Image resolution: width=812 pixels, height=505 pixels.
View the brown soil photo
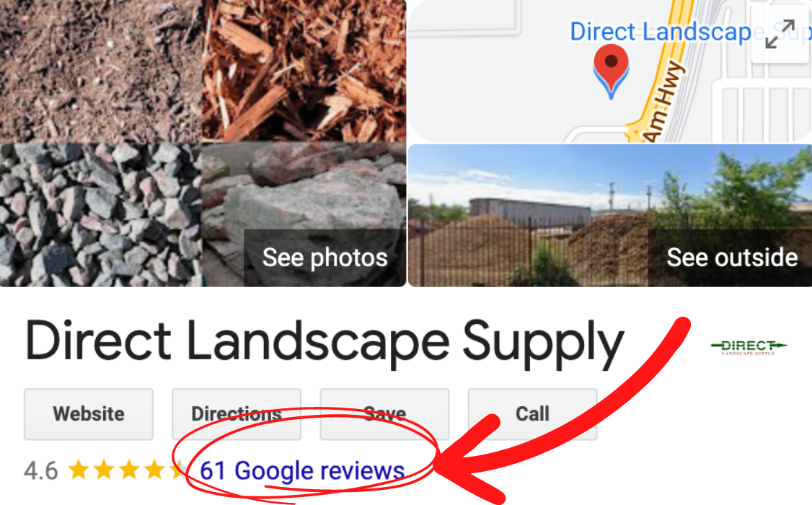click(100, 71)
